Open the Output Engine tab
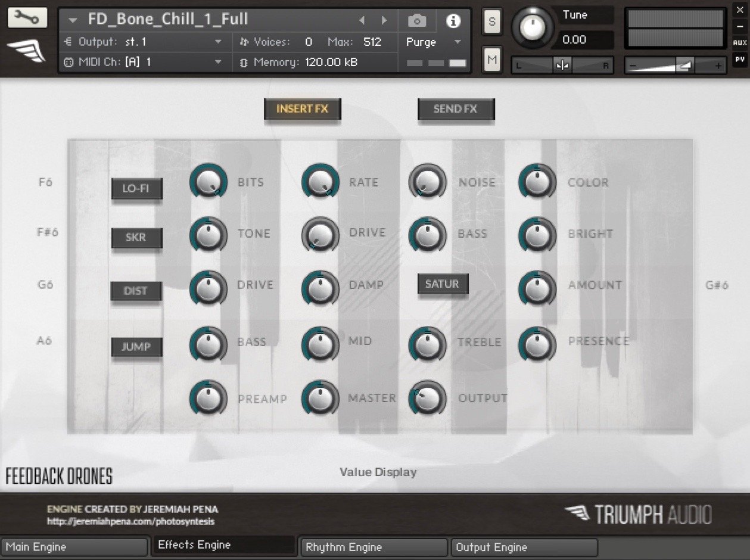 pyautogui.click(x=524, y=547)
